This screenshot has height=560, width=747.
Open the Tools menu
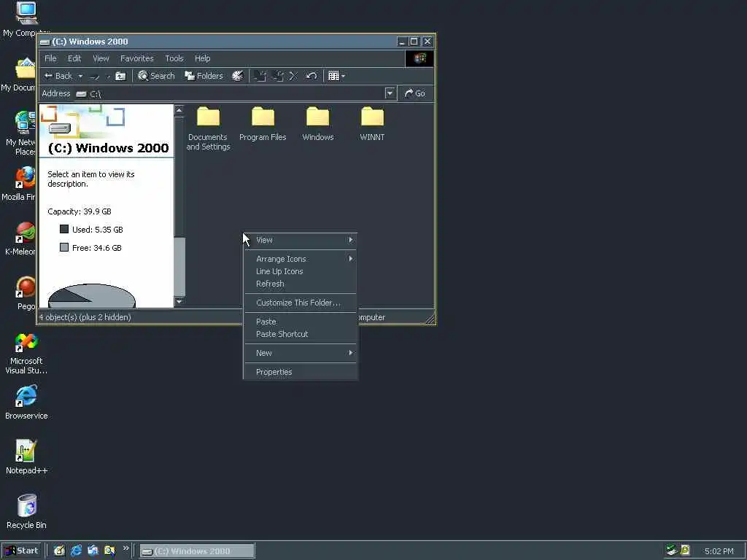pos(174,58)
